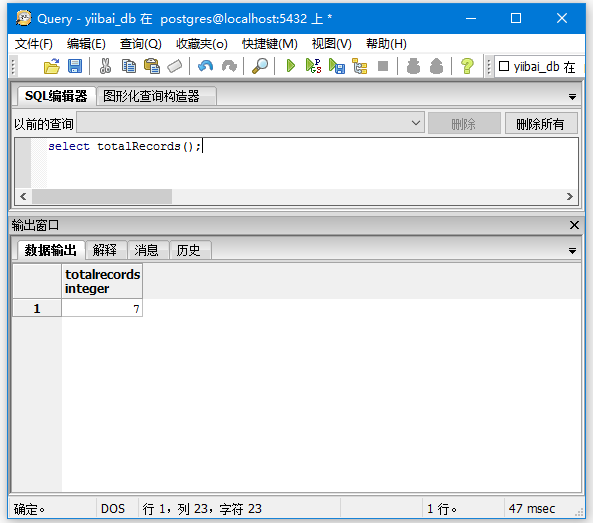Viewport: 593px width, 523px height.
Task: Click the Cut scissors icon
Action: (105, 66)
